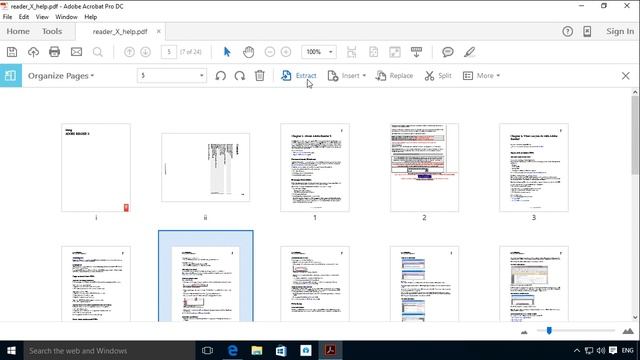Choose the arrow selection tool
This screenshot has height=360, width=640.
pos(227,52)
